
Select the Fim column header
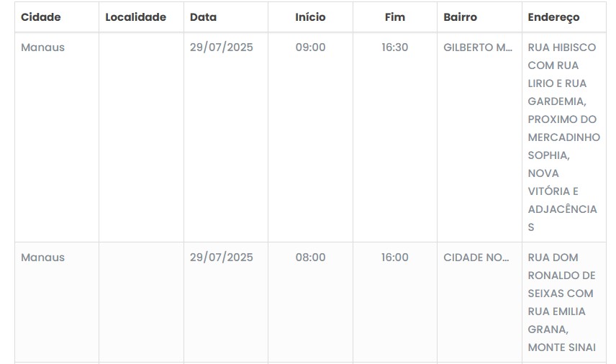coord(395,17)
